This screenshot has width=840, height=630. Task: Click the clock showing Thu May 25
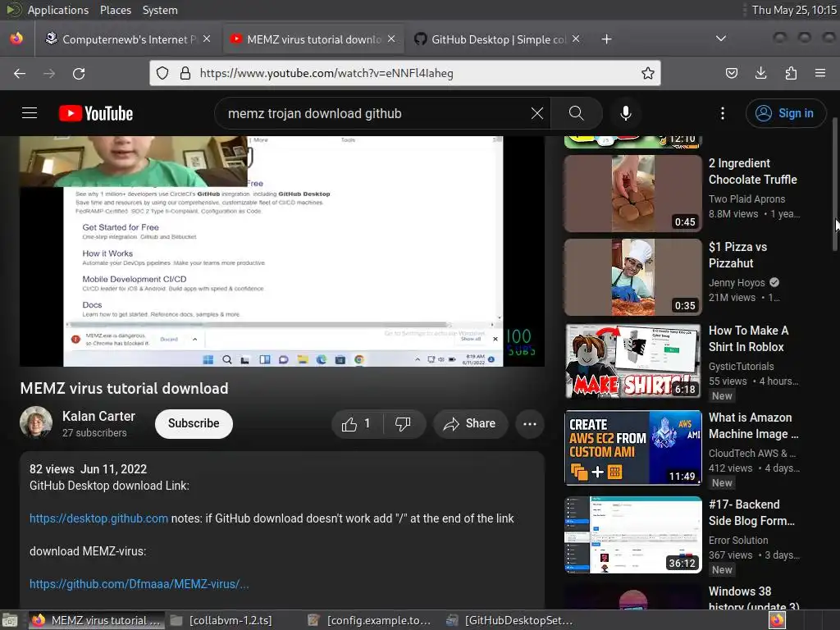pyautogui.click(x=794, y=10)
